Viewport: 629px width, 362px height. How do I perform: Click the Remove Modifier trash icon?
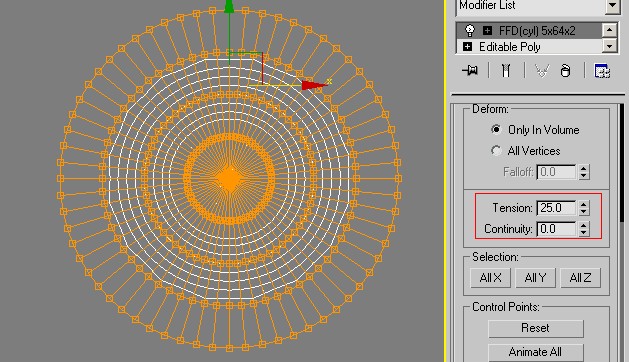point(565,71)
